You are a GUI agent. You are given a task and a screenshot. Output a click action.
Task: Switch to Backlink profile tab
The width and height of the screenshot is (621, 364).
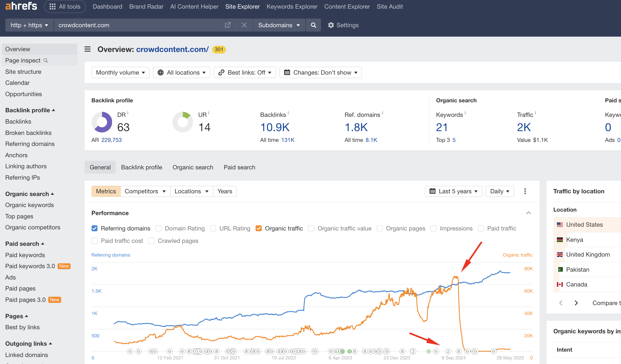tap(142, 167)
